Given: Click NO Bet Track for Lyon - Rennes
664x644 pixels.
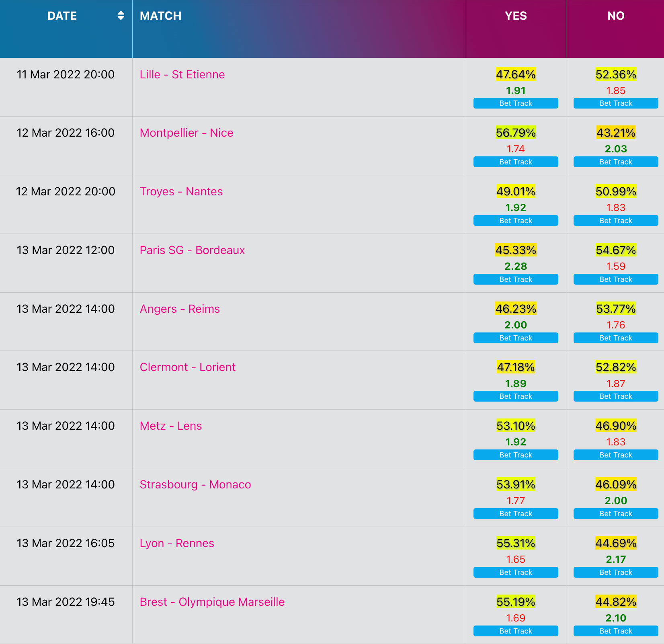Looking at the screenshot, I should click(616, 572).
